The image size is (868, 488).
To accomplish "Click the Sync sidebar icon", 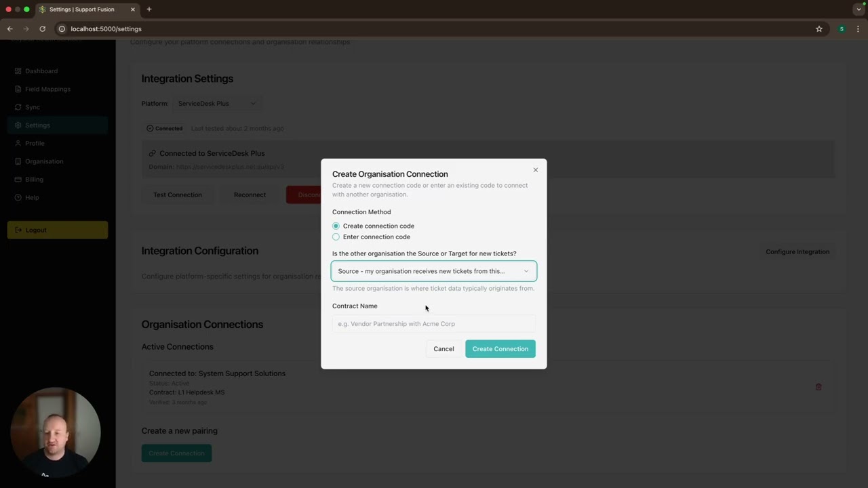I will [x=18, y=107].
